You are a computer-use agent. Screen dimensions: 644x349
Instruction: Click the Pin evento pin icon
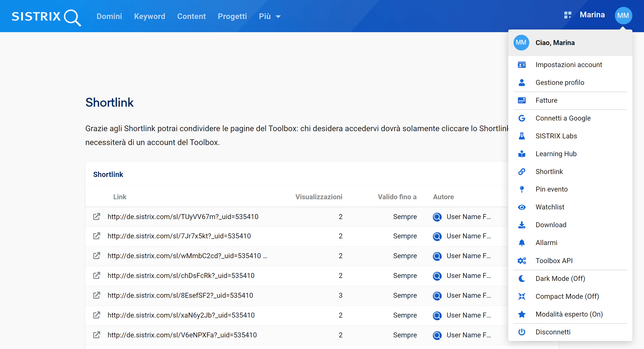(522, 189)
